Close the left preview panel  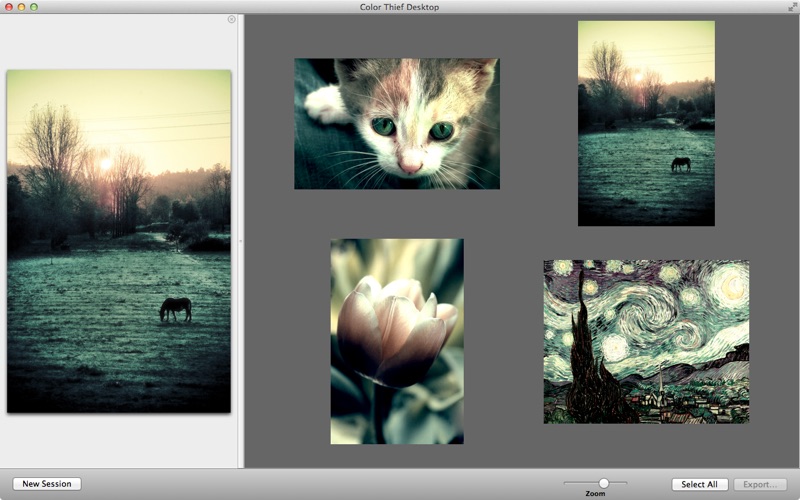point(232,19)
